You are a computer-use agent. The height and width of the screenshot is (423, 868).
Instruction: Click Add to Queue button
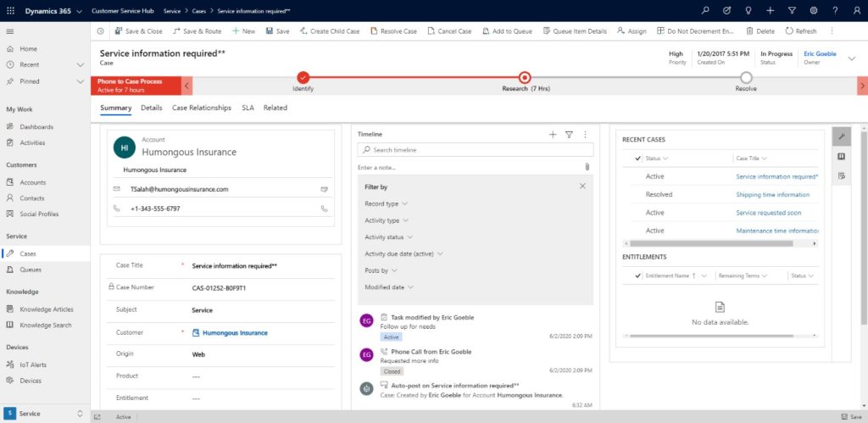(x=507, y=31)
